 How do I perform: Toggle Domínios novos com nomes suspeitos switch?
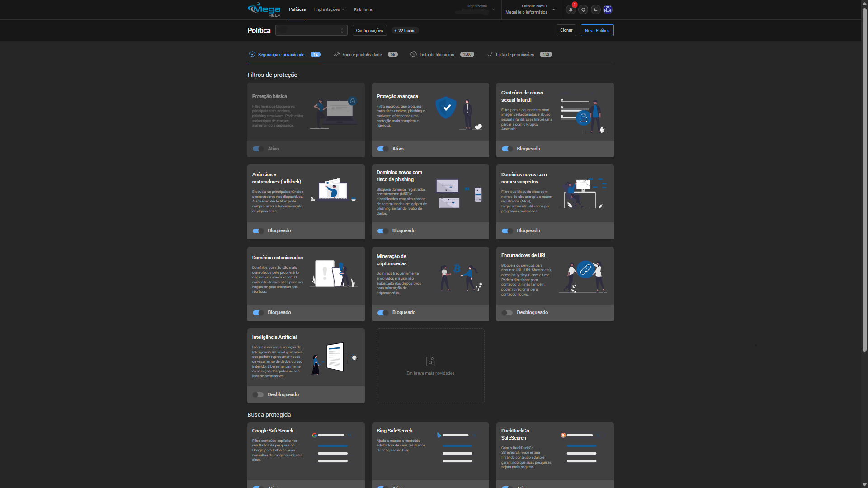[x=507, y=231]
